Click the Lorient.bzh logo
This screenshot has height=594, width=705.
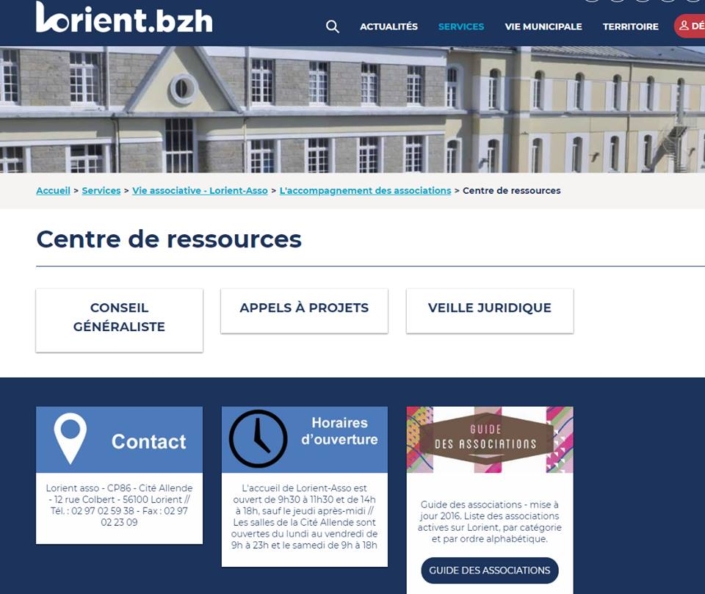click(124, 18)
